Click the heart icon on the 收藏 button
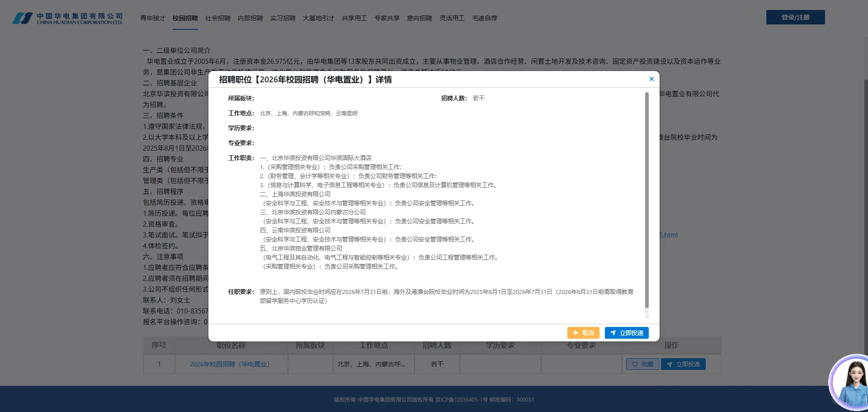The height and width of the screenshot is (412, 868). pos(634,364)
